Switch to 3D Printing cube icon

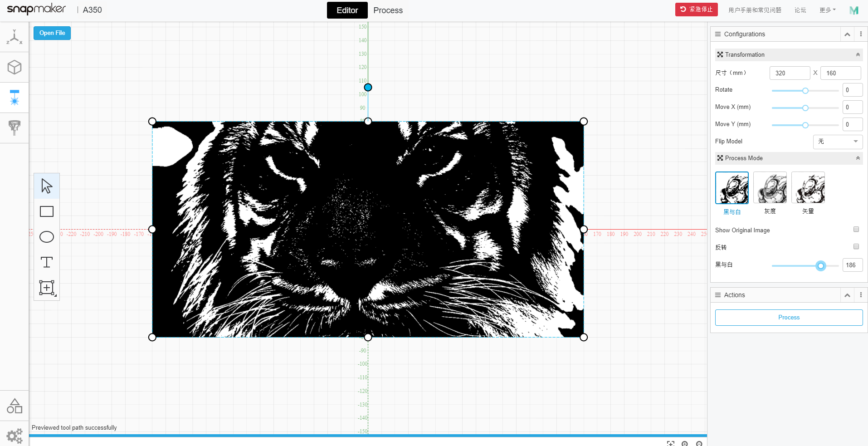(15, 68)
